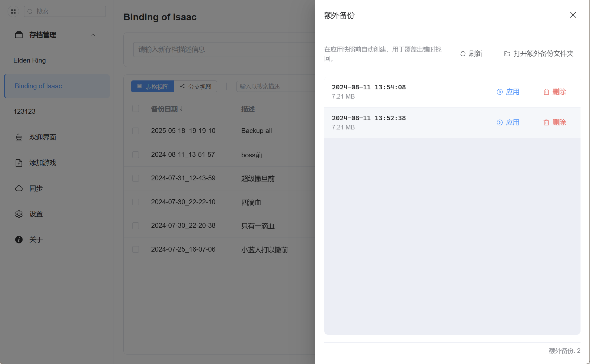The image size is (590, 364).
Task: Open 设置 via the gear icon
Action: click(x=19, y=214)
